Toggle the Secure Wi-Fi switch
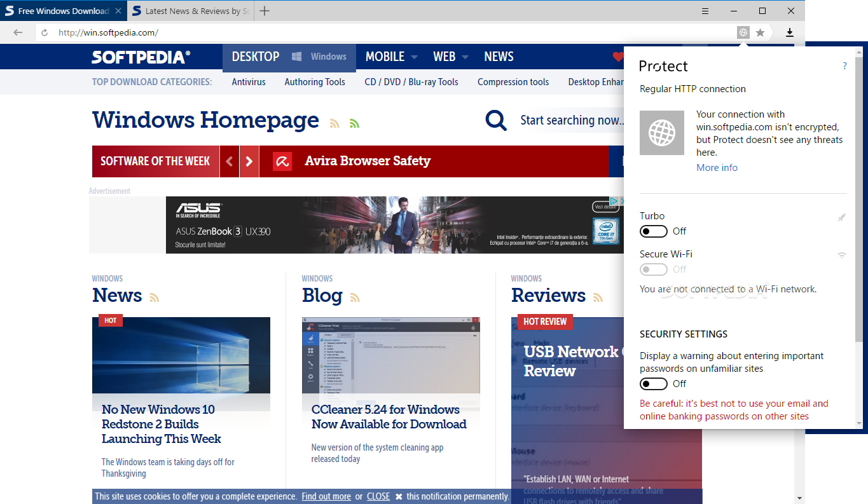The image size is (868, 504). (654, 269)
